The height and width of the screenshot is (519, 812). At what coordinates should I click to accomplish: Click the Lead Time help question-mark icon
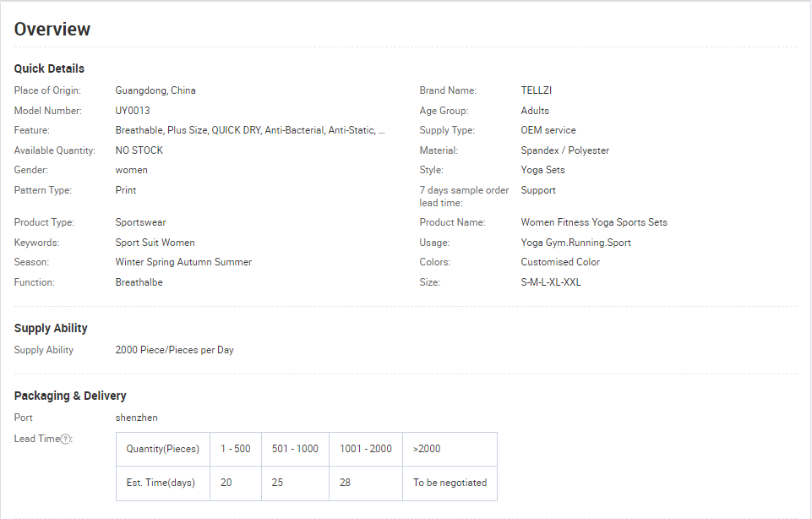pyautogui.click(x=65, y=440)
